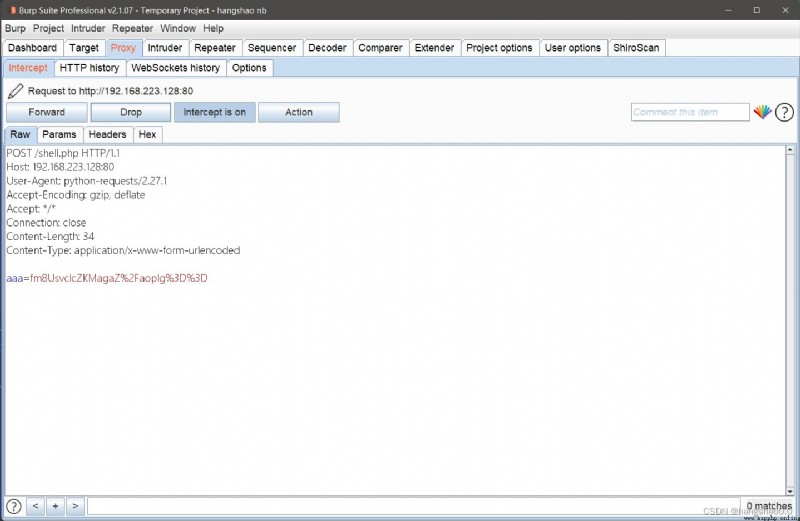Drop the intercepted request

[x=131, y=112]
